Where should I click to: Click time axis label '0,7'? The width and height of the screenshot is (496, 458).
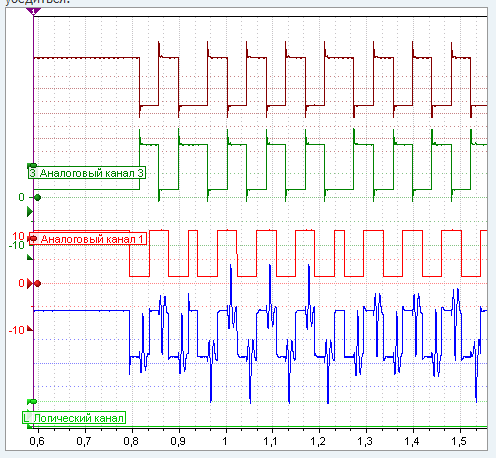pyautogui.click(x=84, y=441)
